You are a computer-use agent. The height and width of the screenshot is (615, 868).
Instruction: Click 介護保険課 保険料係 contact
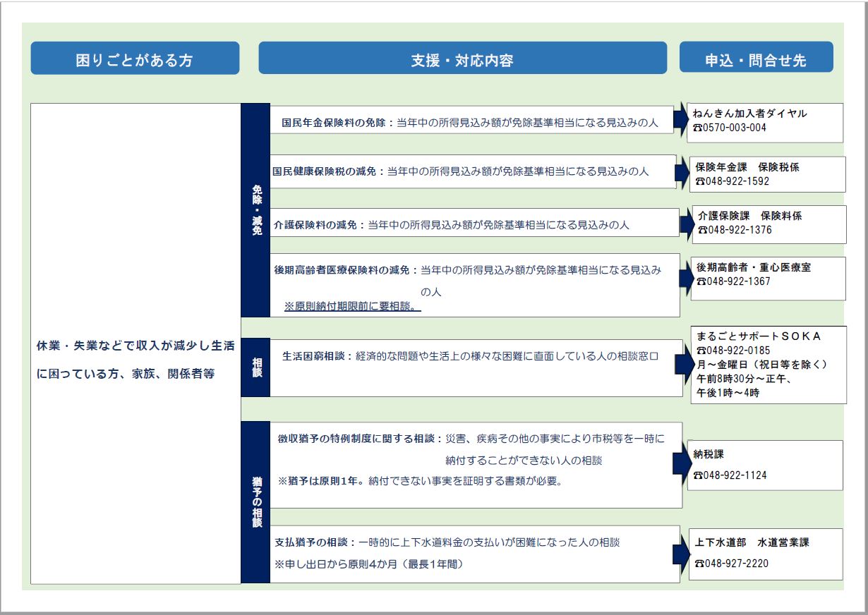tap(768, 224)
